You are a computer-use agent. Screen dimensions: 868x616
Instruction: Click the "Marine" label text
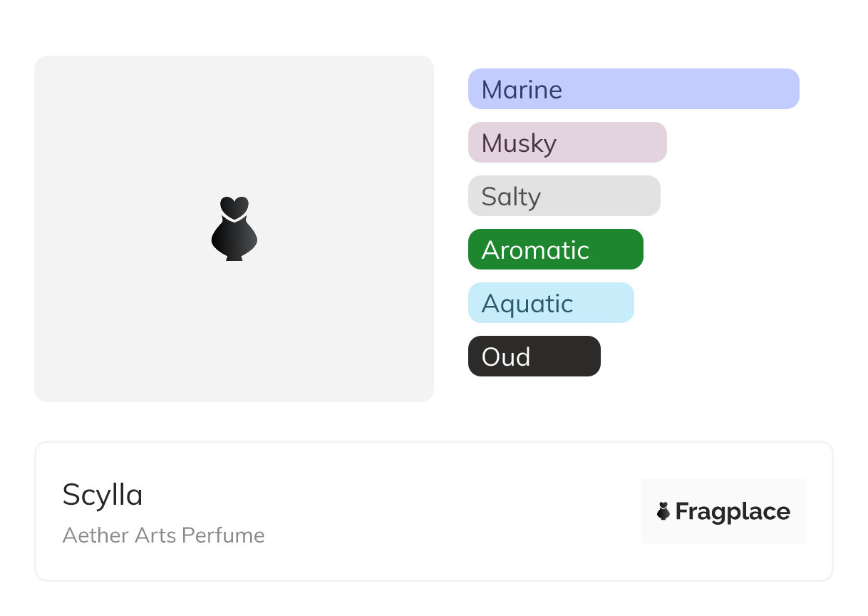(522, 90)
